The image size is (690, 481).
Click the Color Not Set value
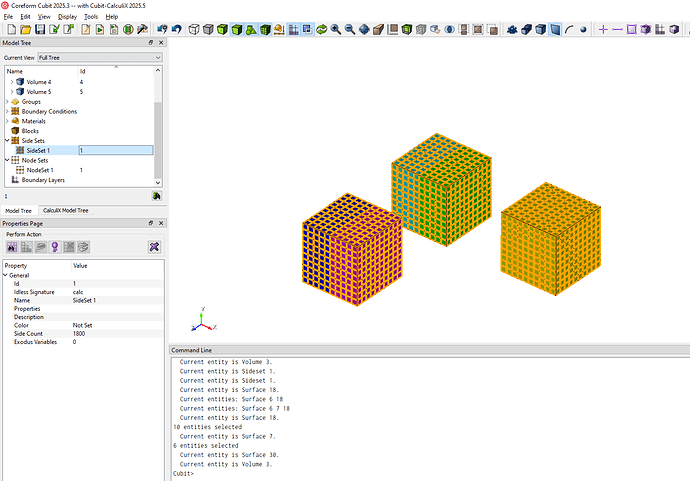[82, 325]
